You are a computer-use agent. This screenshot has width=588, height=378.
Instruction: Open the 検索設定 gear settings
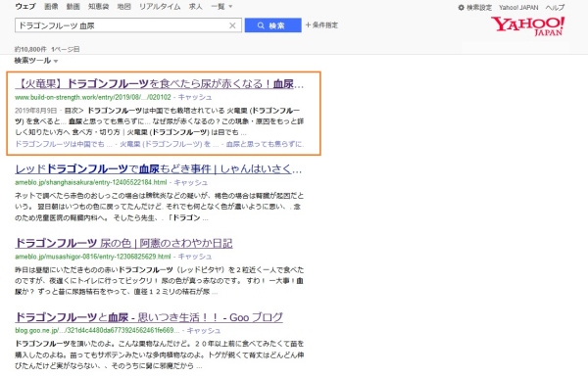coord(474,7)
